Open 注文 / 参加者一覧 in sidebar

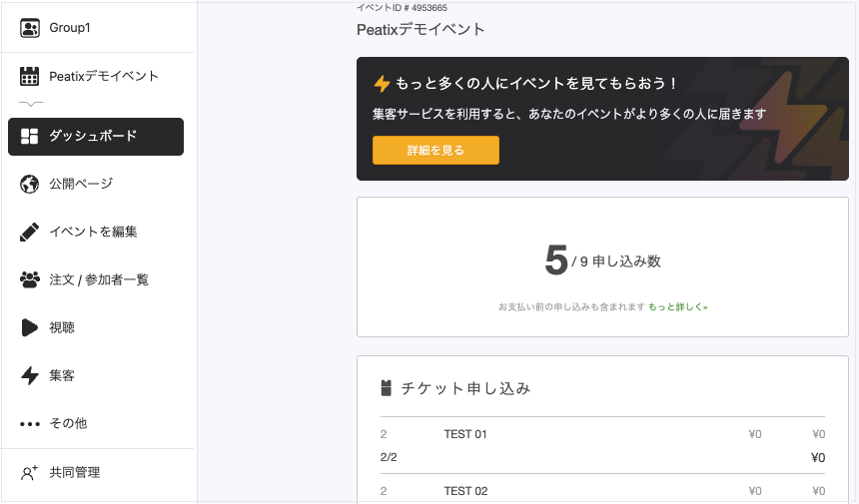(x=98, y=279)
